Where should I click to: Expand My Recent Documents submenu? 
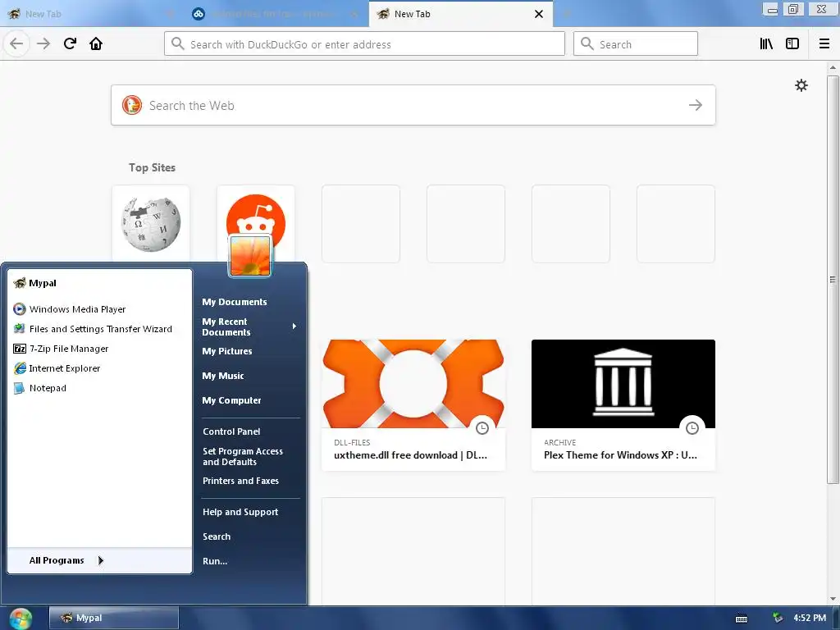[x=249, y=326]
